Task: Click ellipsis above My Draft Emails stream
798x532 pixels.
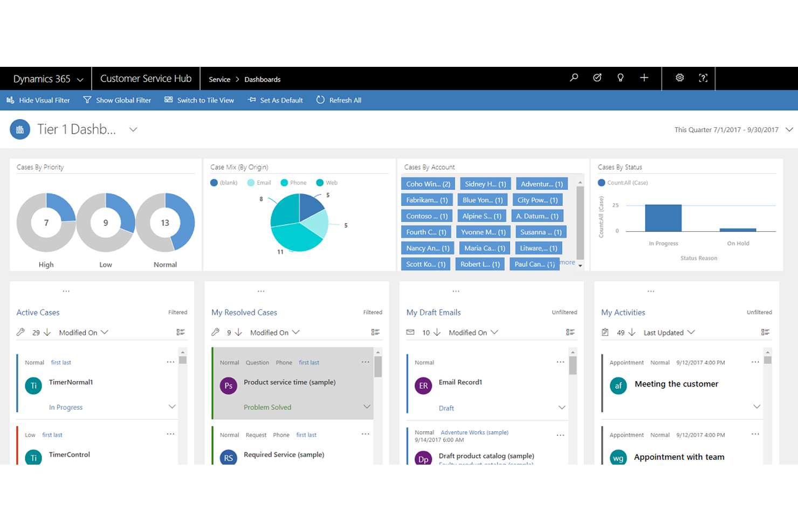Action: [x=456, y=291]
